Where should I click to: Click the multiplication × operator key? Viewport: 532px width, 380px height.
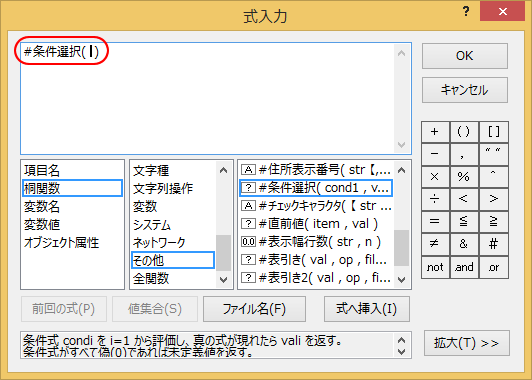pyautogui.click(x=435, y=177)
